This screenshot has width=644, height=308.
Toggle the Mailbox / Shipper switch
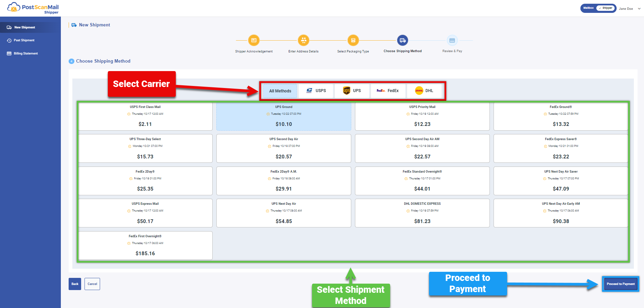[598, 8]
